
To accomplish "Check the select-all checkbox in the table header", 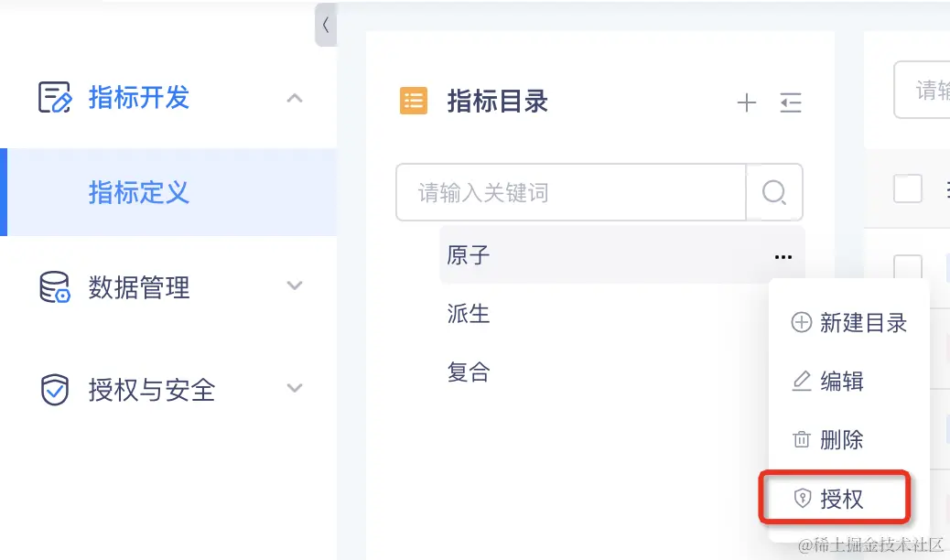I will (907, 188).
